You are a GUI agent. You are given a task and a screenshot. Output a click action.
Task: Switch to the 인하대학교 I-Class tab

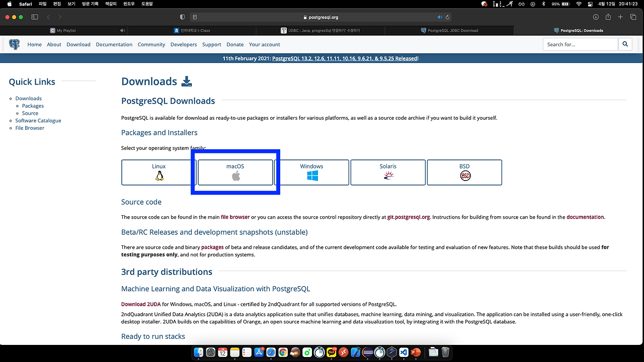tap(192, 31)
